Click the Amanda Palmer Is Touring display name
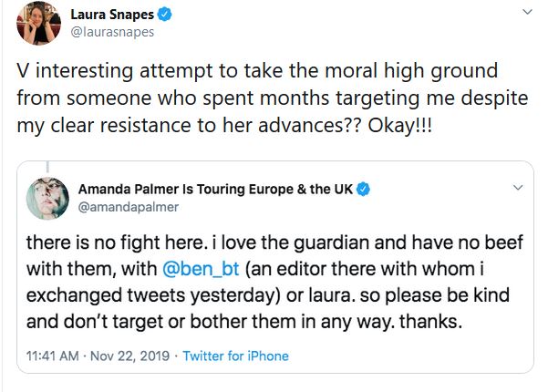The width and height of the screenshot is (548, 392). [215, 190]
